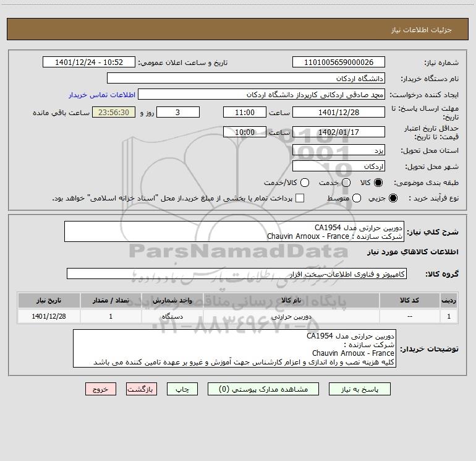Click the need date cell 1401/12/28
476x461 pixels.
[x=49, y=316]
